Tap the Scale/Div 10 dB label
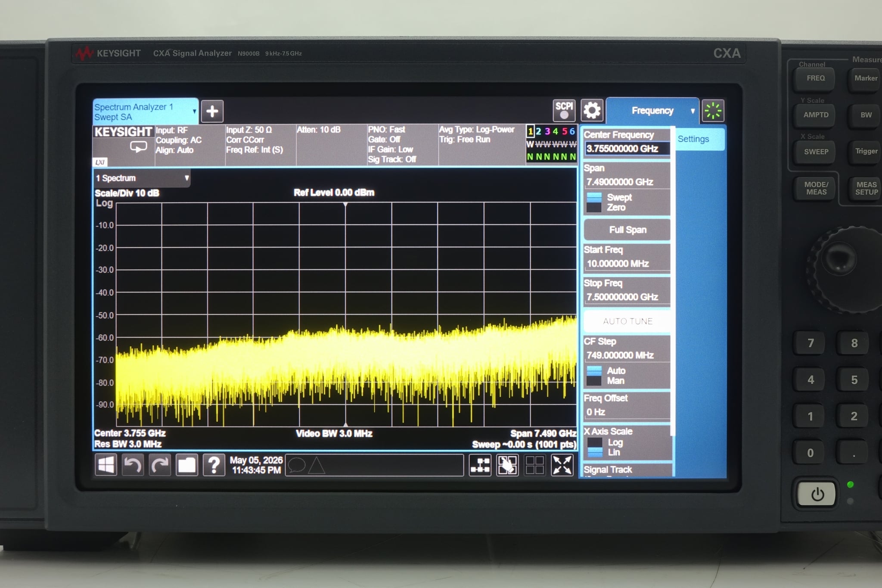Viewport: 882px width, 588px height. 127,193
